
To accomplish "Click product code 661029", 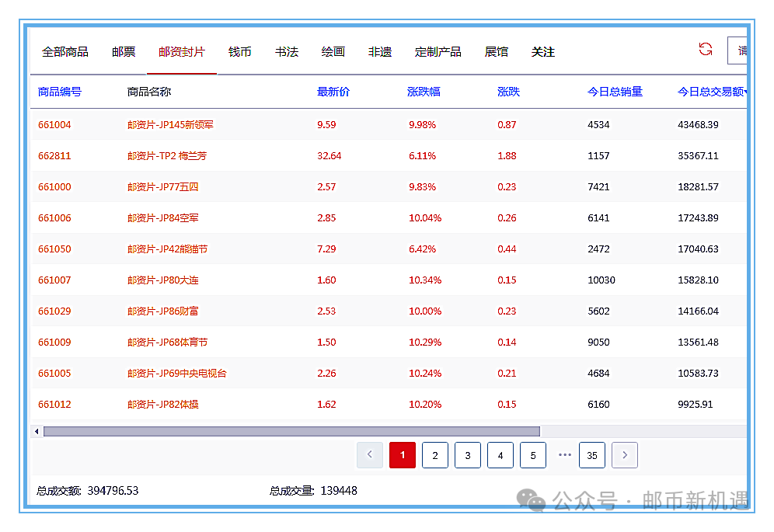I will 54,311.
